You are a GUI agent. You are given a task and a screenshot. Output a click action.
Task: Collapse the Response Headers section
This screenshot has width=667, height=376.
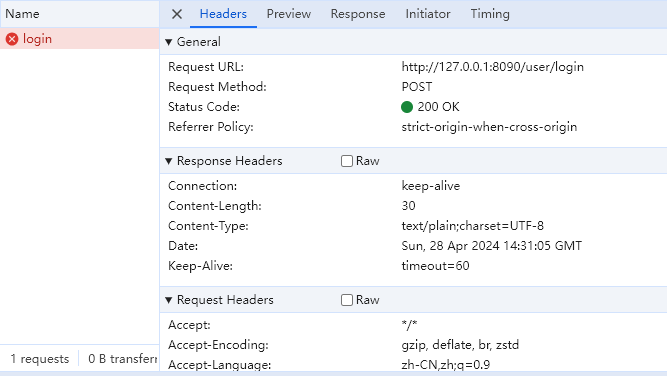click(x=169, y=161)
